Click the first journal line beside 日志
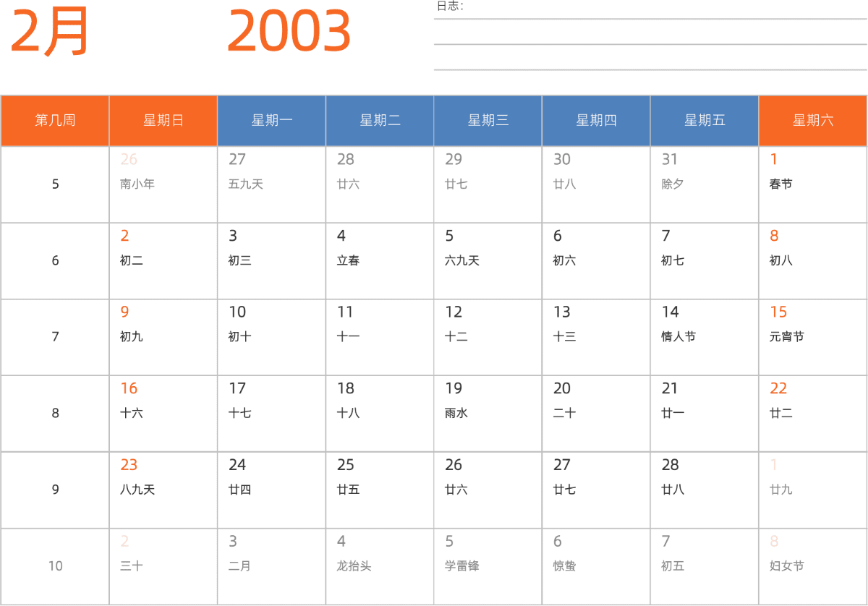 point(650,19)
